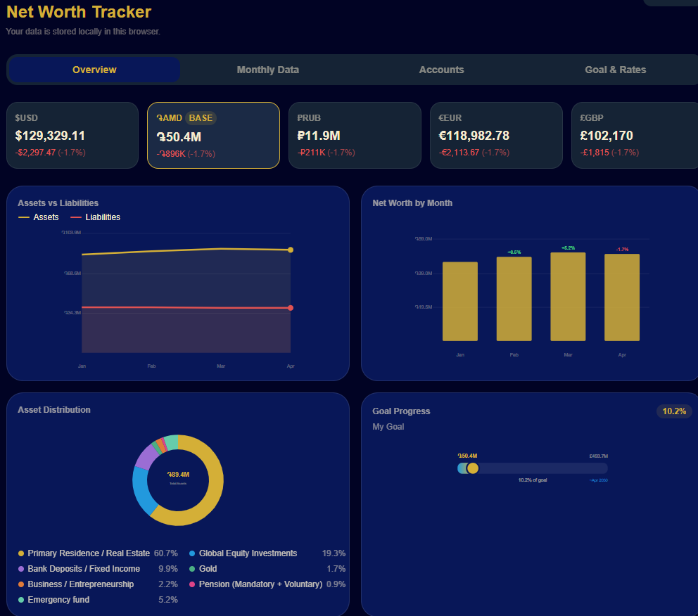Viewport: 698px width, 616px height.
Task: Click the red Liabilities endpoint dot for Apr
Action: (291, 308)
